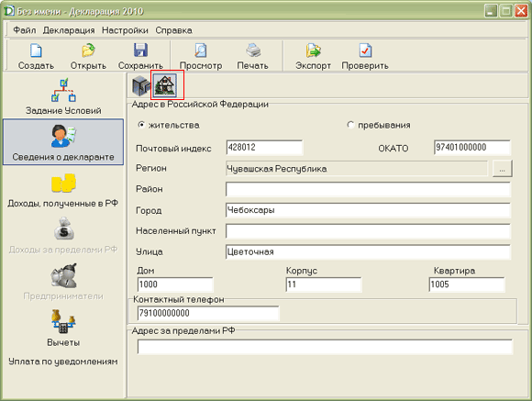Screen dimensions: 532x401
Task: Open Доходы за пределами РФ section
Action: point(63,236)
